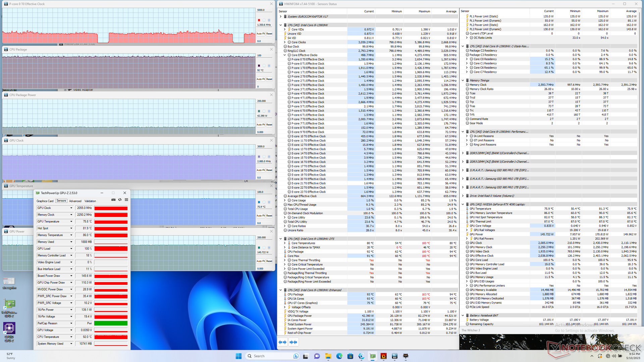Screen dimensions: 644x362
Task: Click Auto Fit in the P-core 0 T0 graph
Action: pyautogui.click(x=261, y=34)
